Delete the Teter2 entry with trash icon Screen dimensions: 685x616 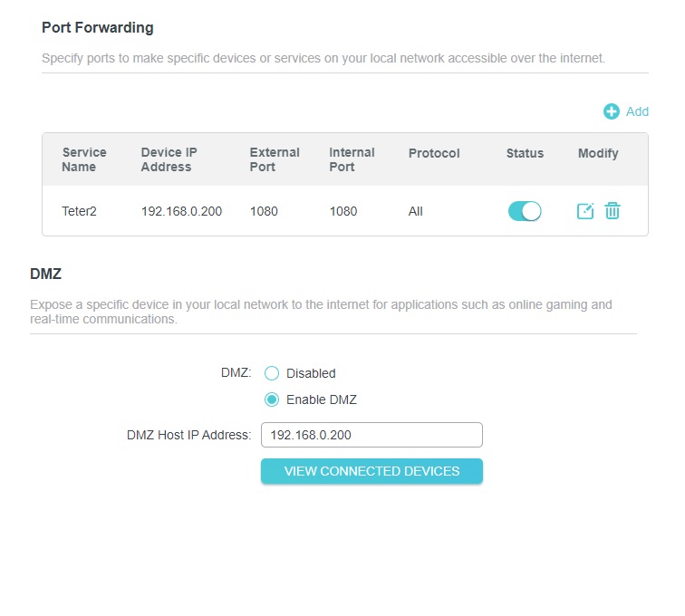613,211
